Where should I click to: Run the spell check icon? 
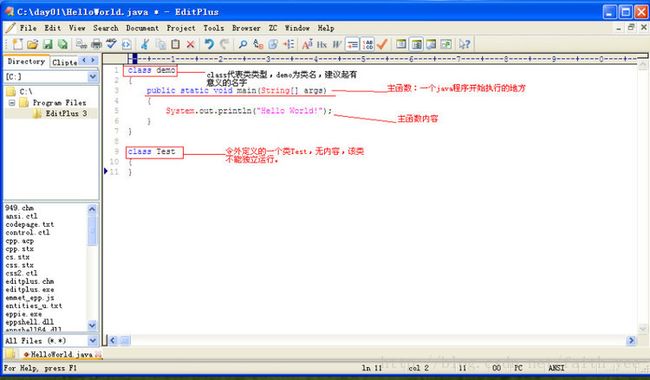click(x=111, y=44)
